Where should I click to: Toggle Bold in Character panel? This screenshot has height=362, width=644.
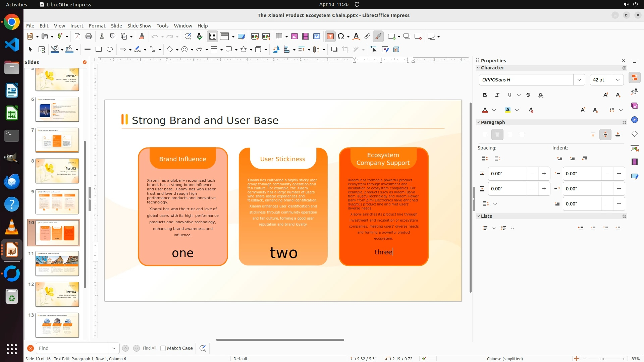tap(485, 95)
